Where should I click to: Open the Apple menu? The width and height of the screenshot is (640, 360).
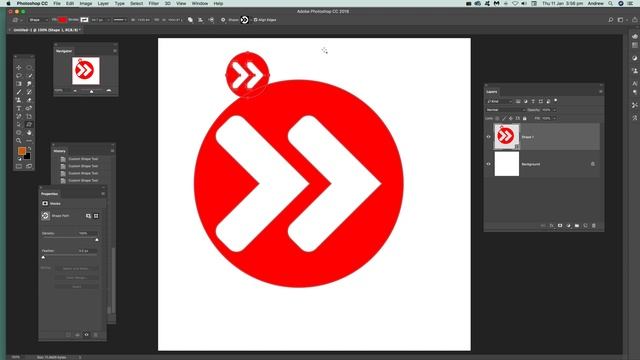8,3
